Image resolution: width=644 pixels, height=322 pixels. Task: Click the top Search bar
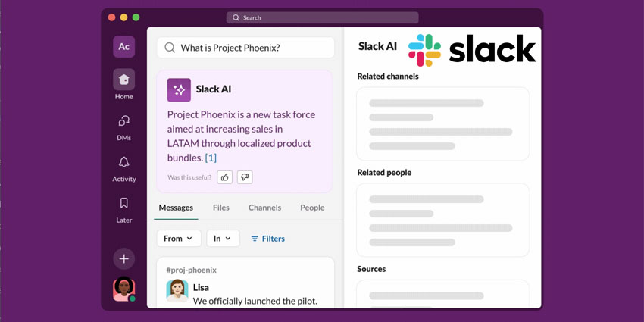pos(323,17)
